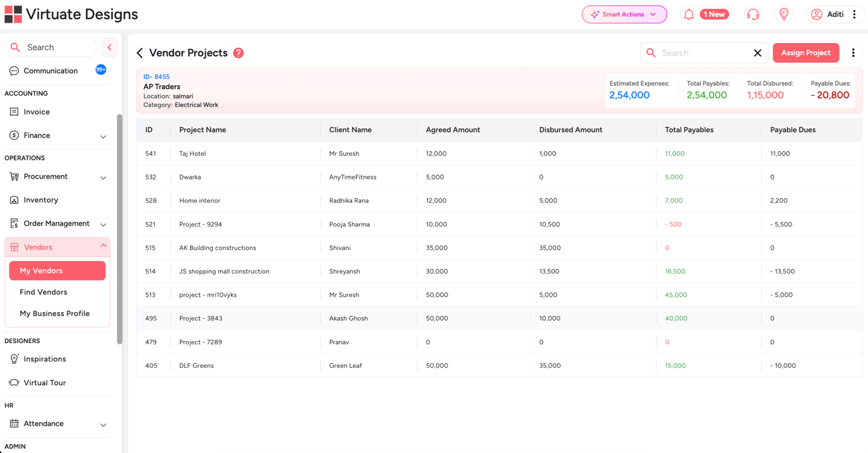868x453 pixels.
Task: Click the help question-mark next to Vendor Projects
Action: [238, 53]
